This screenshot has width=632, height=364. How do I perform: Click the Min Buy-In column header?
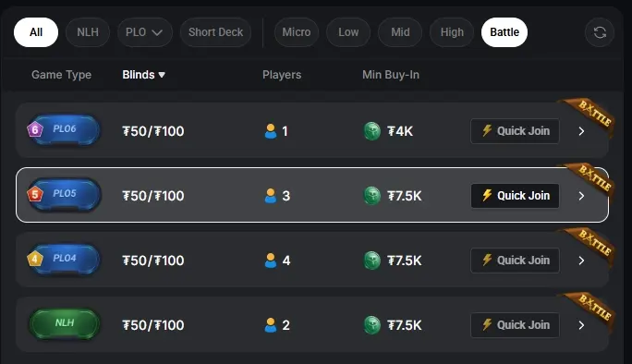[x=391, y=75]
